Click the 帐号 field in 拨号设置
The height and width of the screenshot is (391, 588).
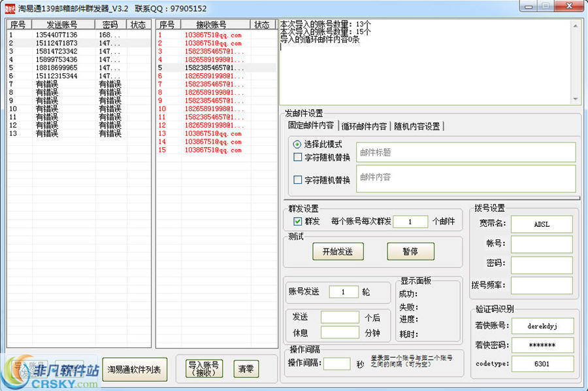542,245
